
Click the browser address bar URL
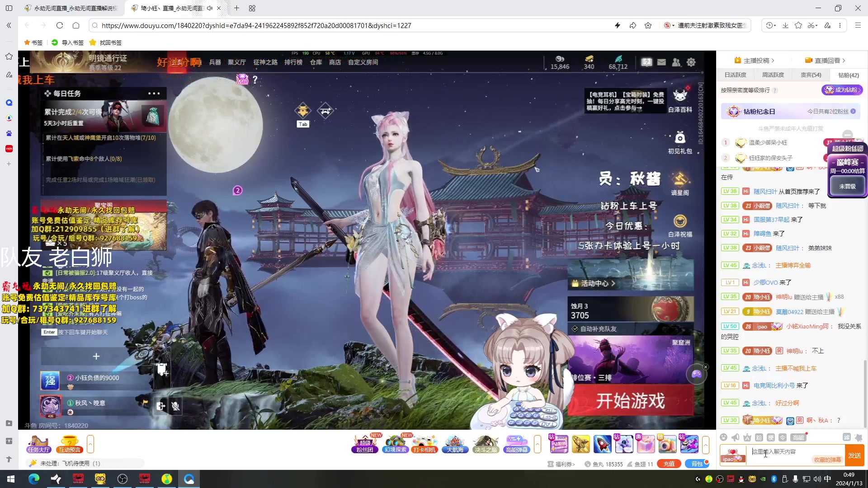(256, 25)
